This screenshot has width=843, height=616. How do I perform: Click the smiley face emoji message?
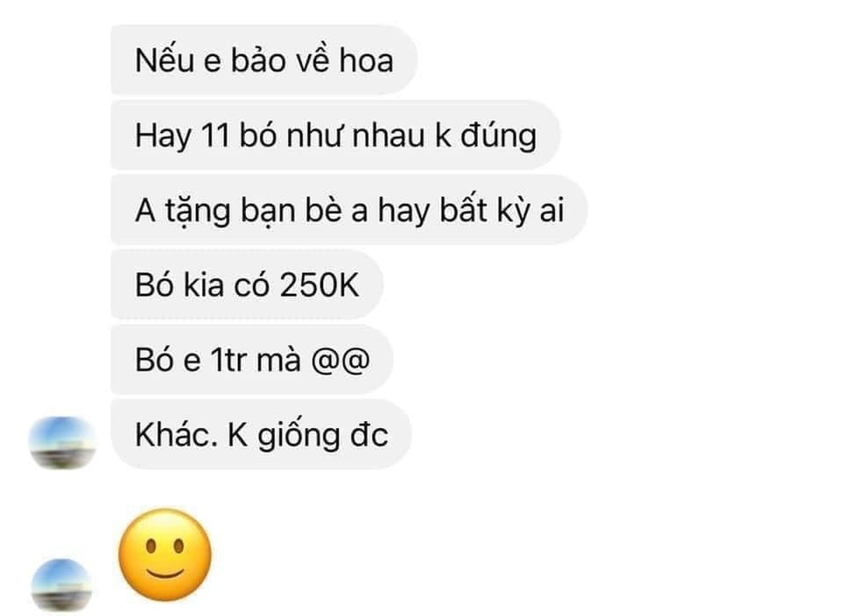pos(164,554)
